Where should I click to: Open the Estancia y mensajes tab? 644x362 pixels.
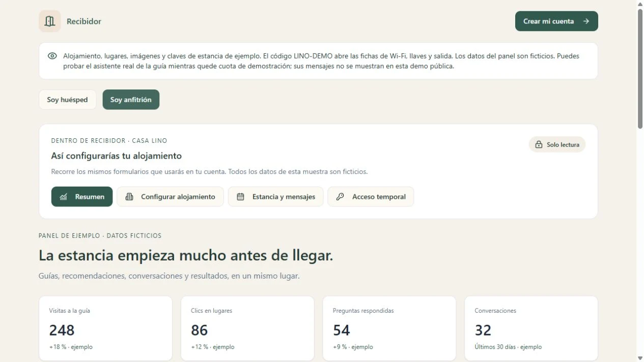(275, 197)
